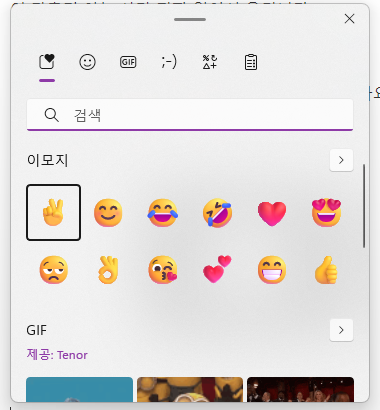Open the GIF tab
Viewport: 380px width, 410px height.
tap(128, 62)
